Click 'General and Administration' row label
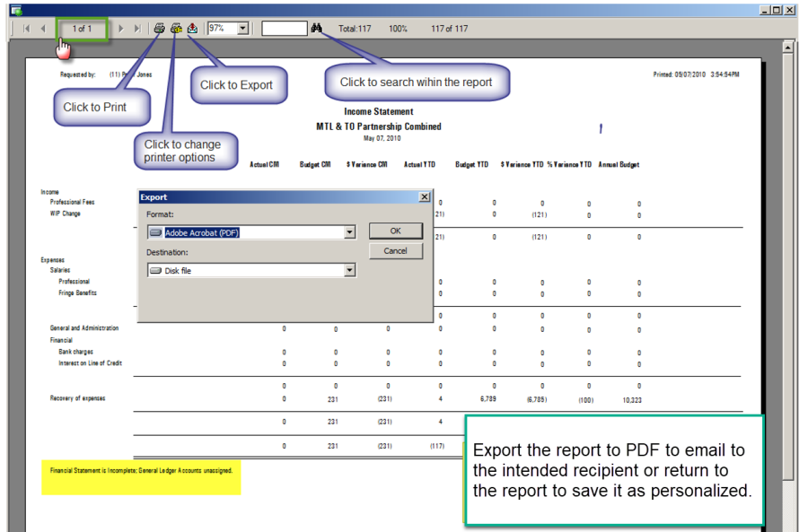This screenshot has width=808, height=532. coord(84,327)
